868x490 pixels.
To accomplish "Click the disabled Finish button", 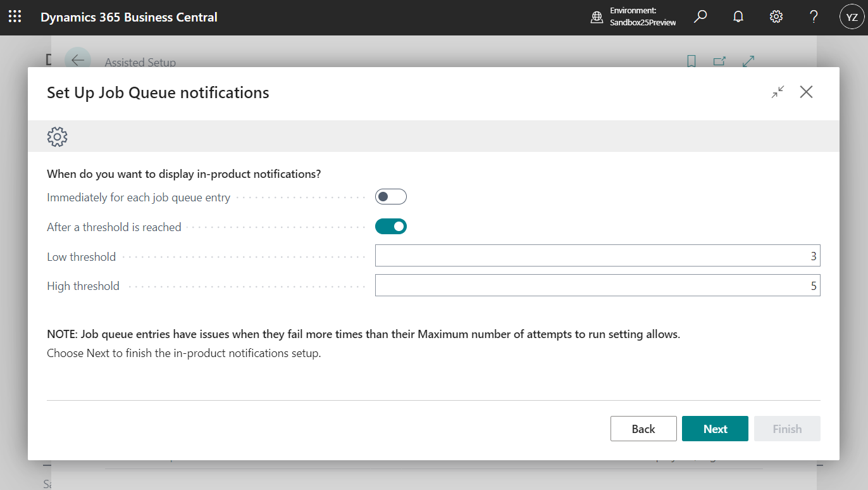I will coord(787,429).
